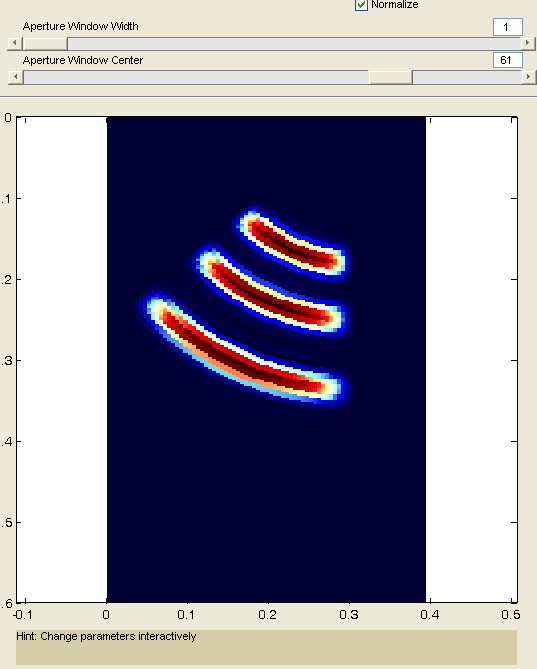Click the Aperture Window Center left arrow

coord(16,77)
